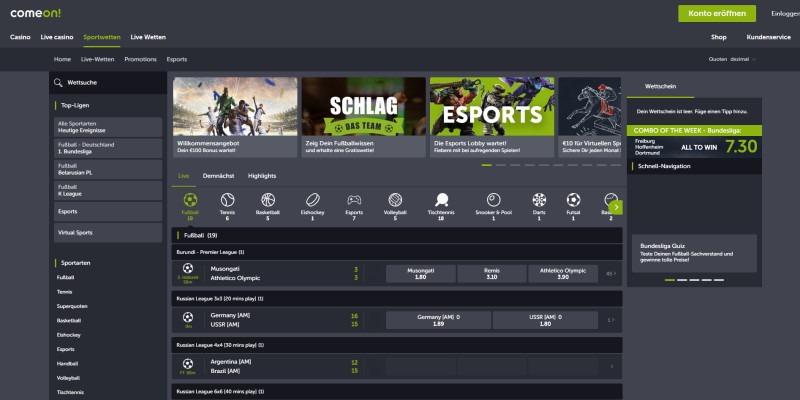Screen dimensions: 800x400
Task: Select the Volleyball sport icon
Action: click(x=395, y=199)
